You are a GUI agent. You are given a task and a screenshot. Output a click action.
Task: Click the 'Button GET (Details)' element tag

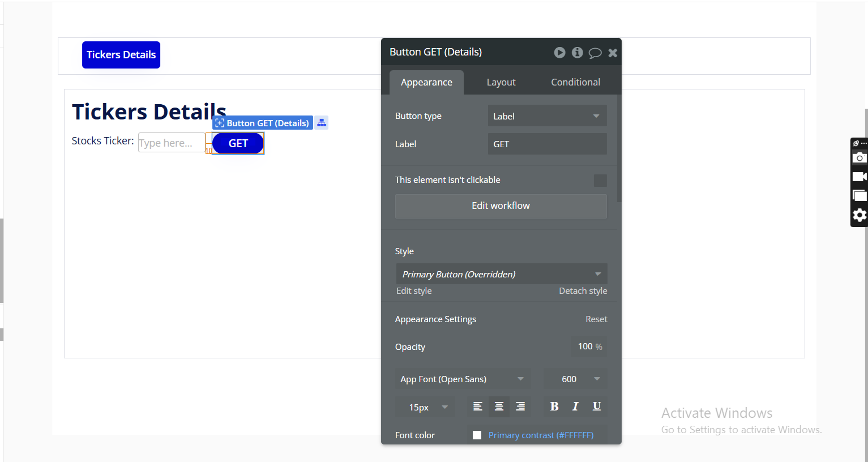coord(263,123)
